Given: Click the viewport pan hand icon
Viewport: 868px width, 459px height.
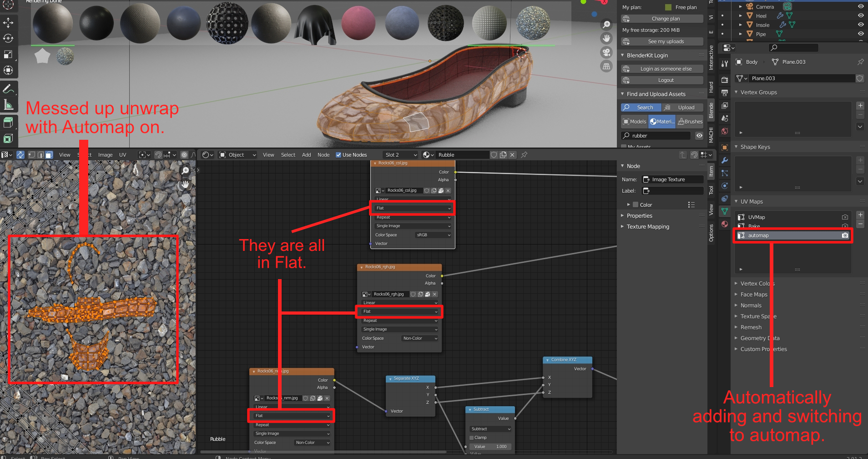Looking at the screenshot, I should click(606, 38).
